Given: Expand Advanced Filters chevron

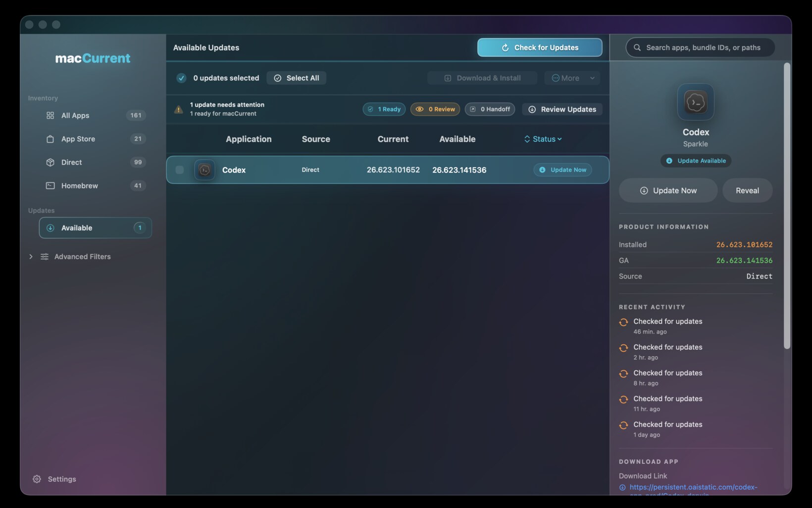Looking at the screenshot, I should tap(31, 257).
